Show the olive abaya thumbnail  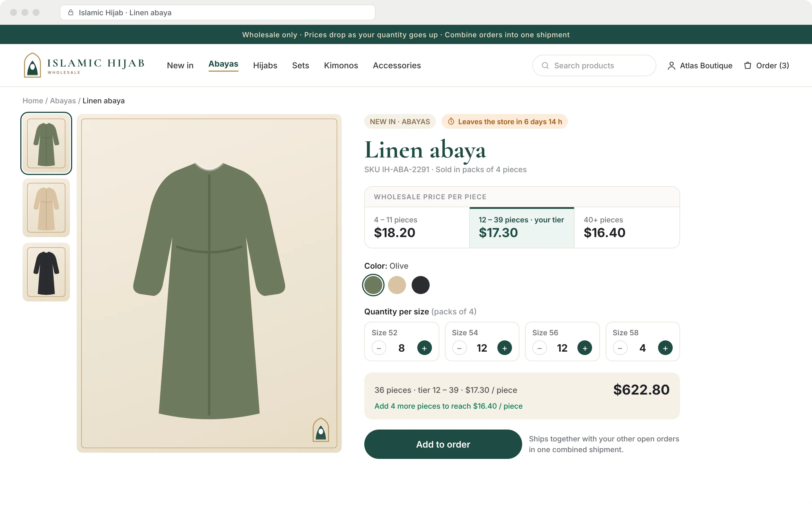[46, 143]
